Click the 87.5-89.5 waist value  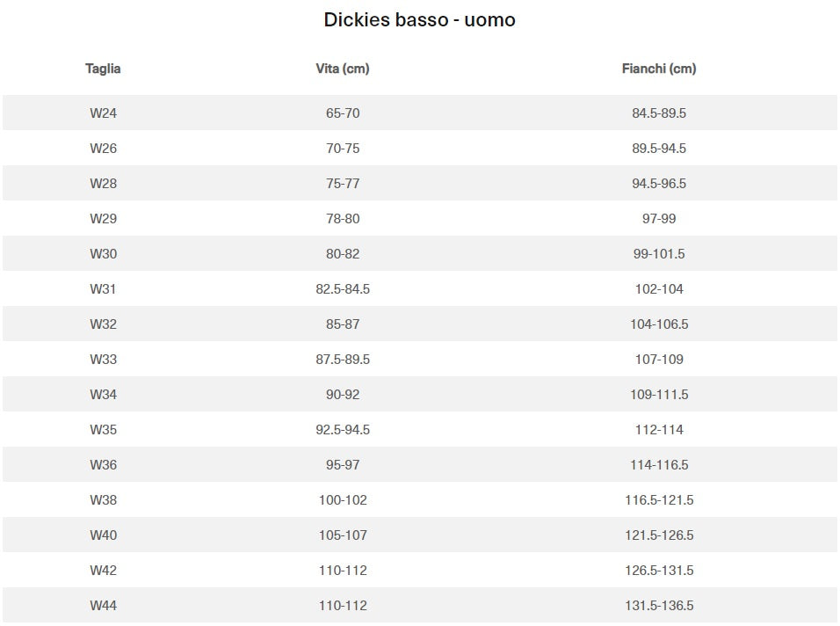[343, 360]
